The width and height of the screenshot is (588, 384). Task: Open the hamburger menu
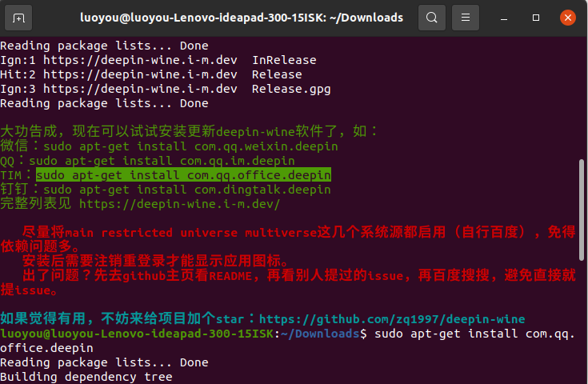466,18
